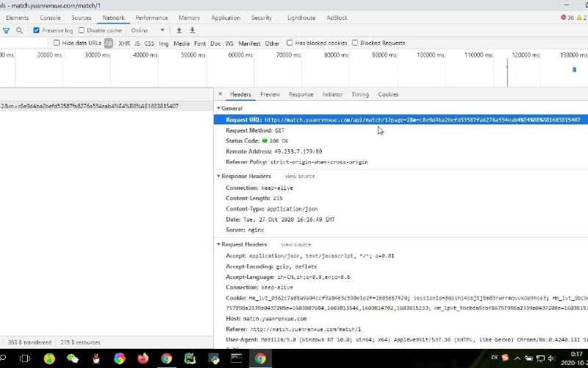Close the request details pane
The image size is (588, 368).
click(x=220, y=94)
